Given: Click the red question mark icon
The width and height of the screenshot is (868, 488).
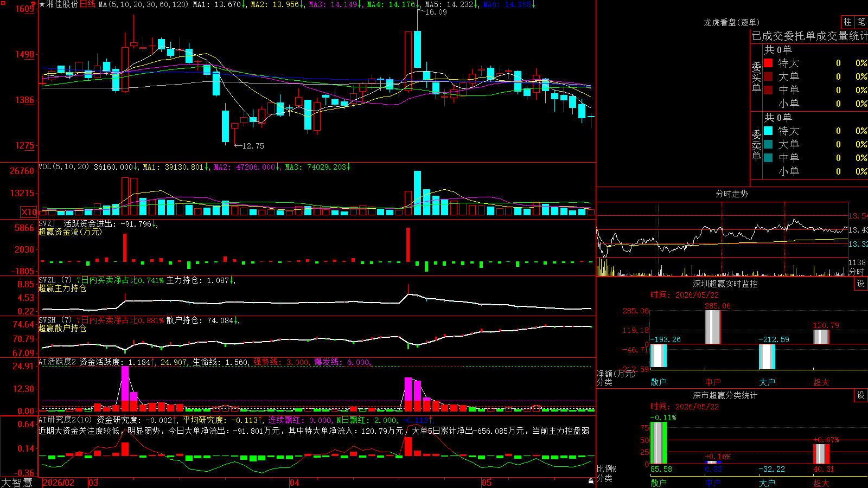Looking at the screenshot, I should tap(34, 4).
